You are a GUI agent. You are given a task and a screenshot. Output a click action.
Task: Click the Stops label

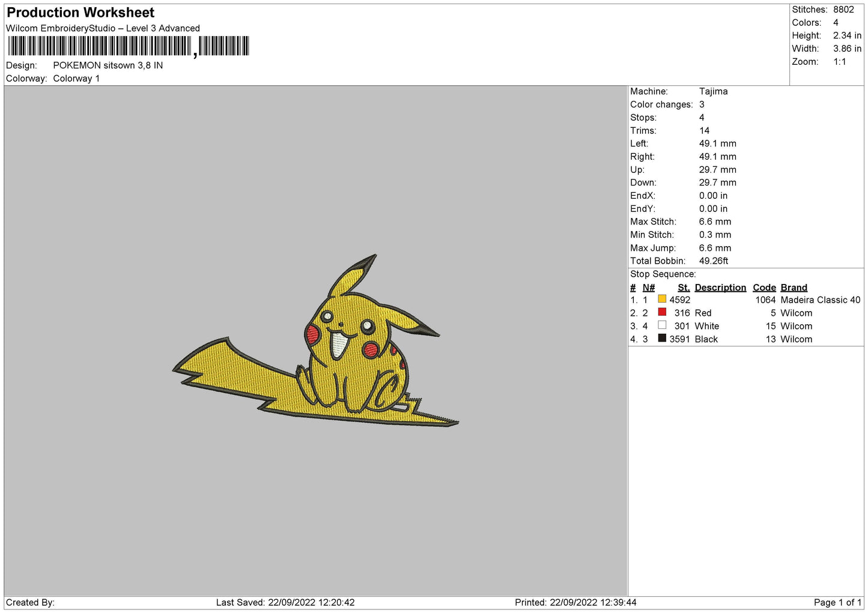click(x=643, y=118)
